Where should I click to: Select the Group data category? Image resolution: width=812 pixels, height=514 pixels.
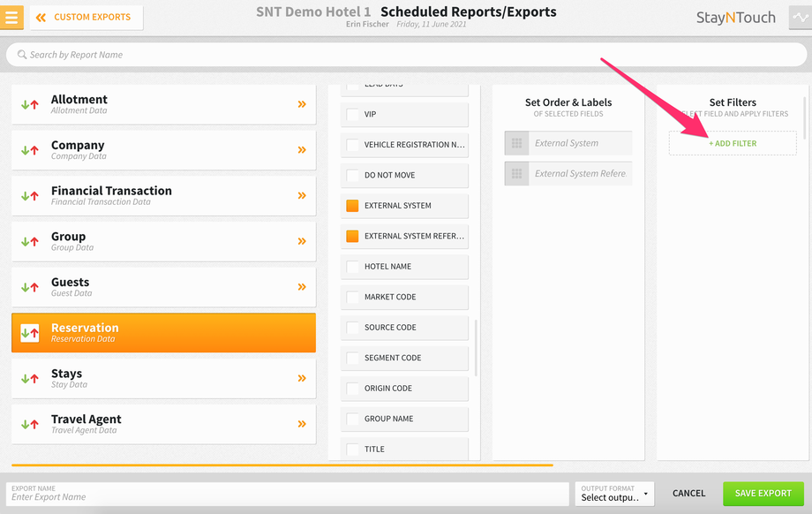[163, 241]
